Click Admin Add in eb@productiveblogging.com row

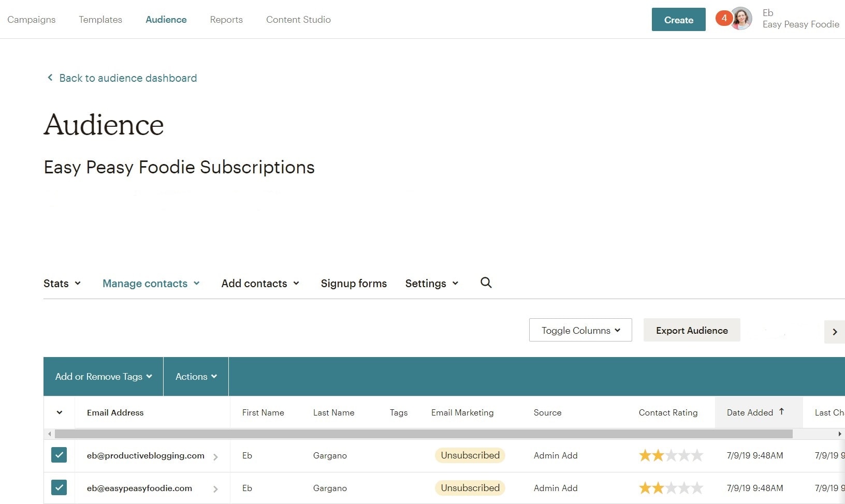(556, 455)
